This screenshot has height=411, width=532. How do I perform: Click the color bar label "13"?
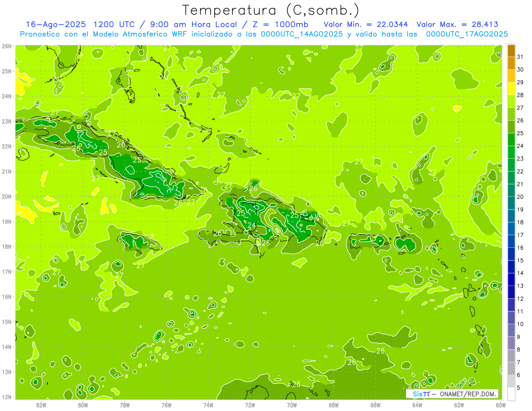520,286
